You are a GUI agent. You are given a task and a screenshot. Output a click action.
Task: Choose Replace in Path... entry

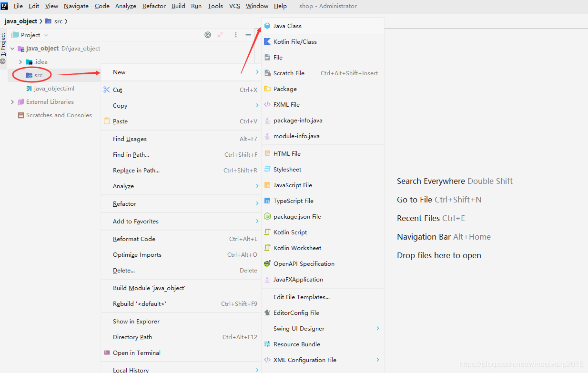pos(181,171)
